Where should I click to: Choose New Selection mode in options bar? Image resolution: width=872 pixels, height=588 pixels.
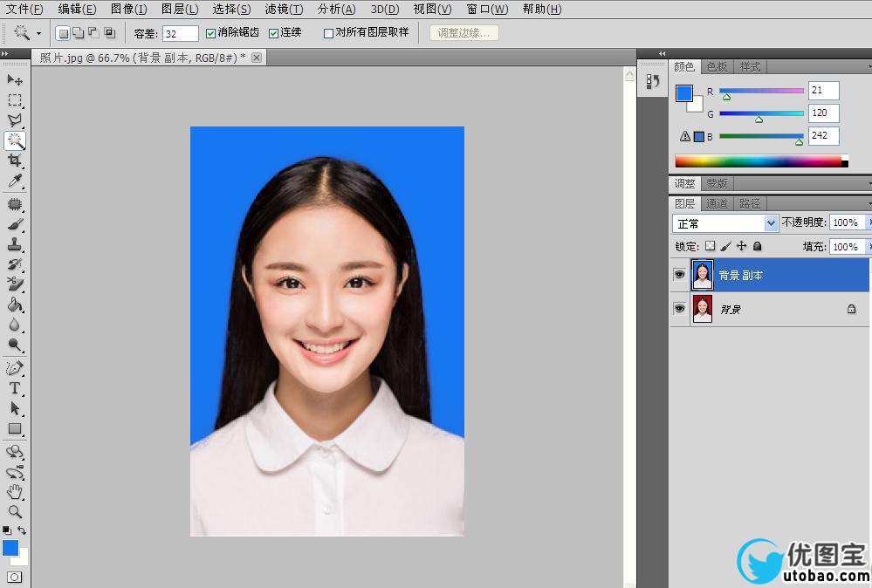coord(64,33)
